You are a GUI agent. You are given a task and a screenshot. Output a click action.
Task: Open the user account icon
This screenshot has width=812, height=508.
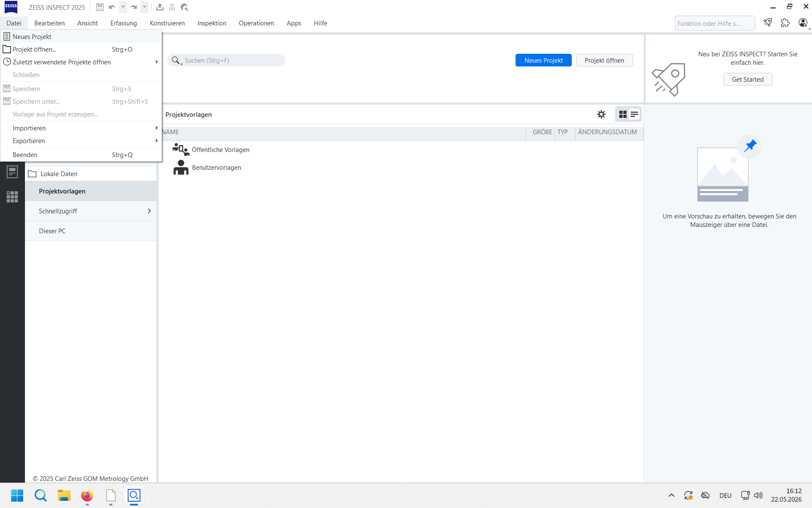tap(803, 23)
